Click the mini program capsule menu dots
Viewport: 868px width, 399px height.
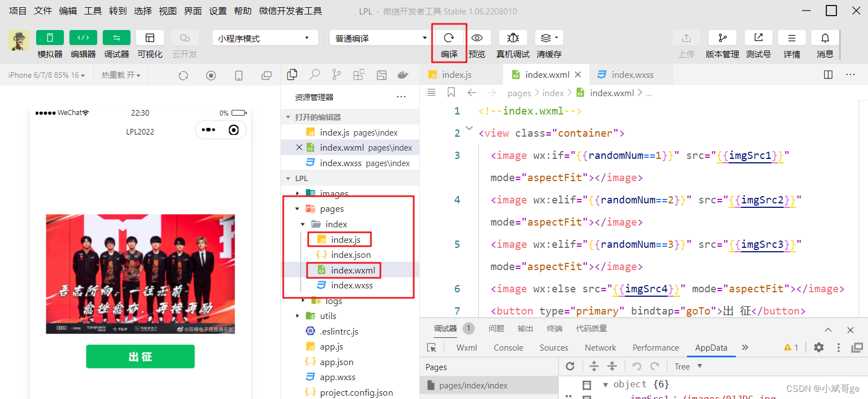coord(208,130)
